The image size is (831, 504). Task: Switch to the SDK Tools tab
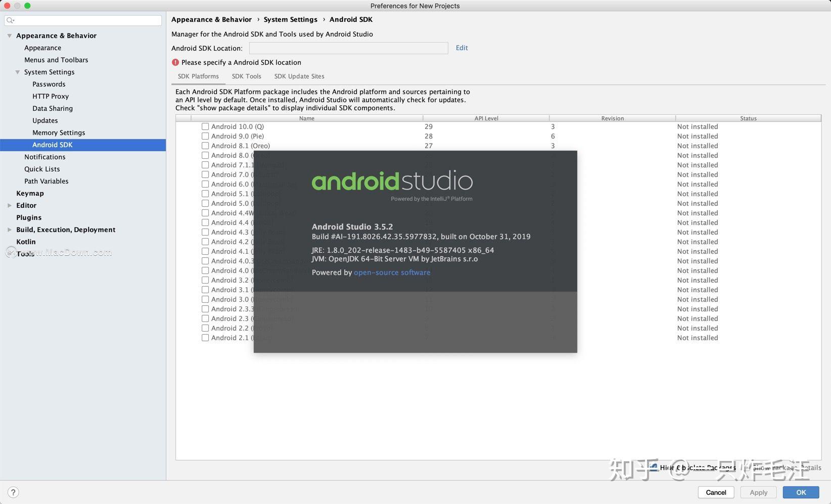tap(246, 76)
